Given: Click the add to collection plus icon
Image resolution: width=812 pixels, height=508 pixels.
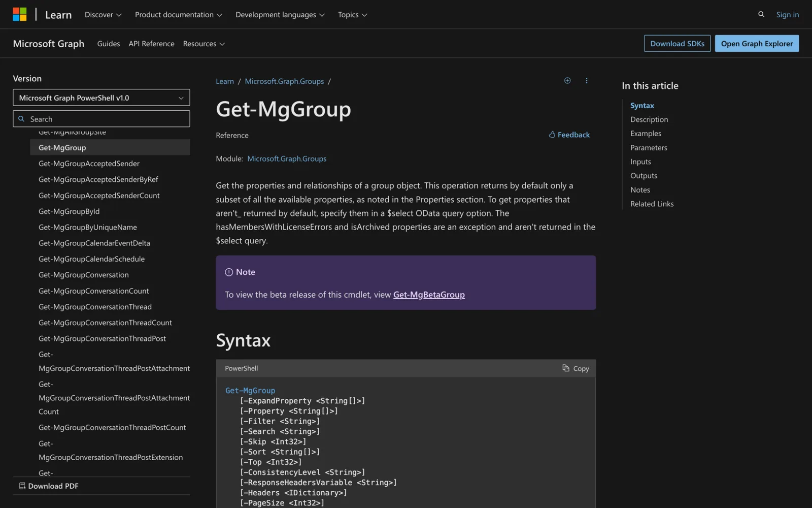Looking at the screenshot, I should pos(567,81).
